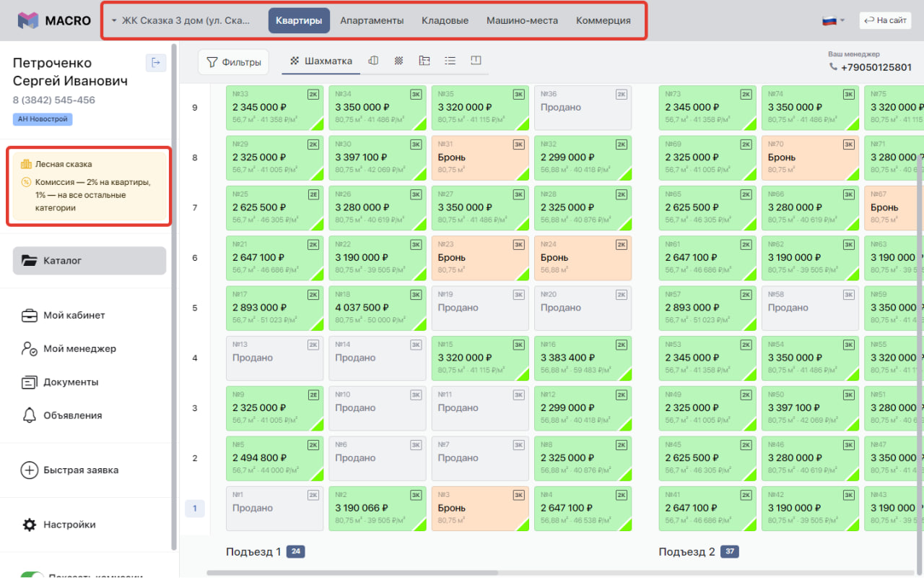924x578 pixels.
Task: Click the На сайт button
Action: [x=885, y=21]
